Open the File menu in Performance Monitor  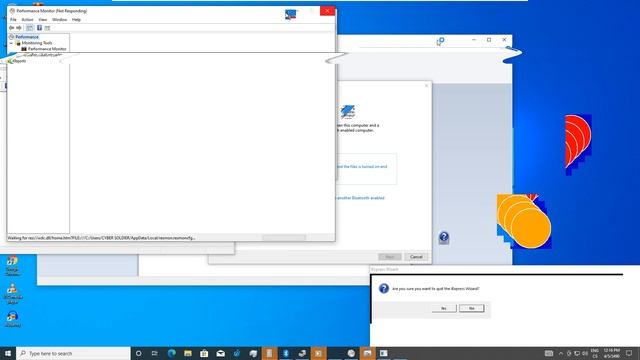13,20
